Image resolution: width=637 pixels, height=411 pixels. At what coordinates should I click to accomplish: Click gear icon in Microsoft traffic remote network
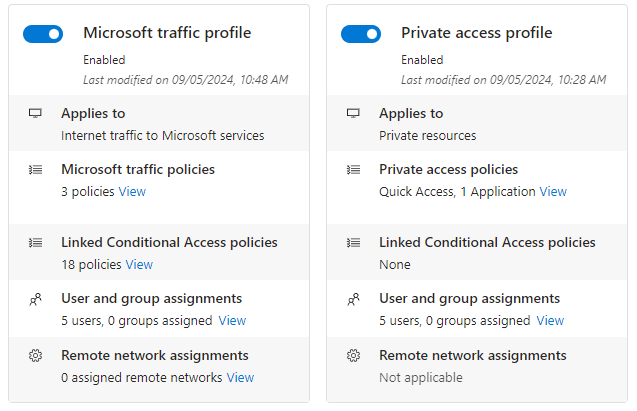coord(35,356)
